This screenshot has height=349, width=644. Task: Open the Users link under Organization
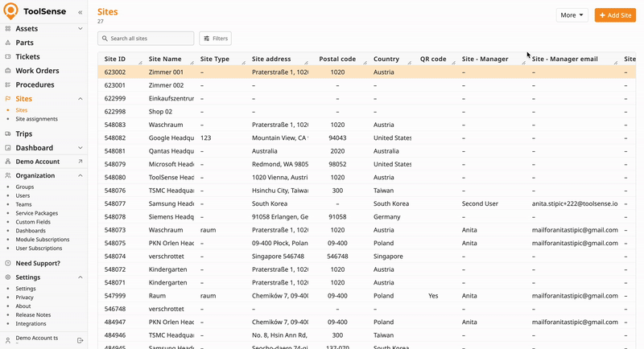click(x=23, y=195)
